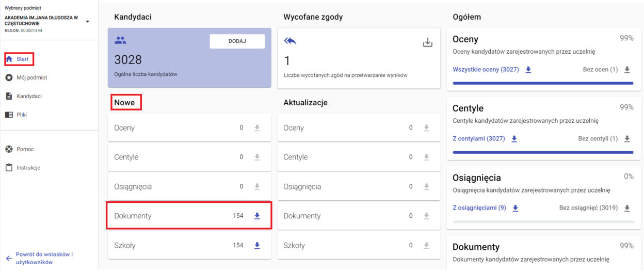Click download icon next to Bez ocen
Viewport: 644px width, 272px height.
(x=627, y=70)
